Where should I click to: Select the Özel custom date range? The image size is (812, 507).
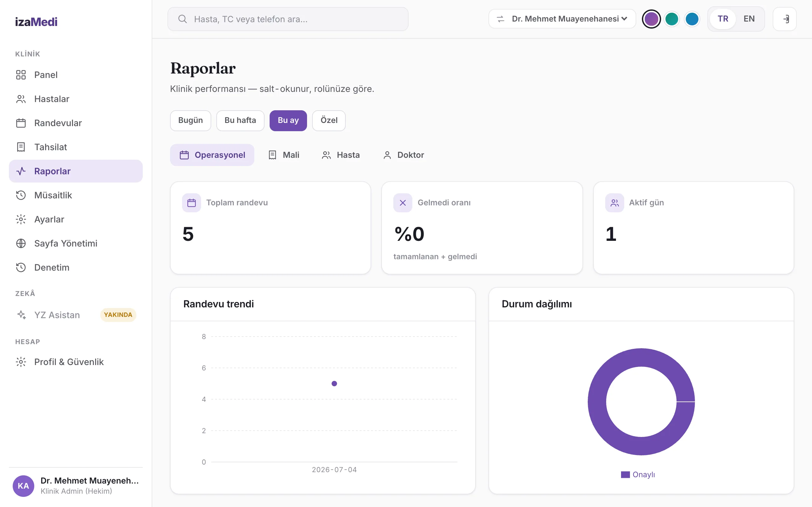[x=329, y=120]
